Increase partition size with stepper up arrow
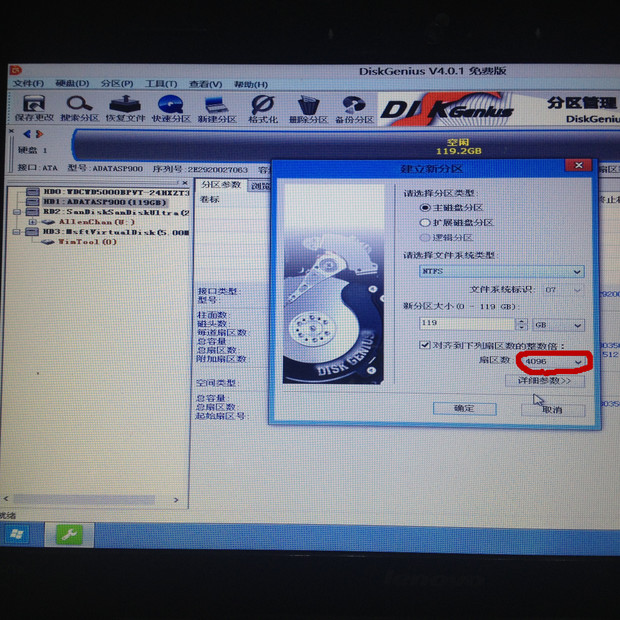This screenshot has width=620, height=620. (x=522, y=321)
